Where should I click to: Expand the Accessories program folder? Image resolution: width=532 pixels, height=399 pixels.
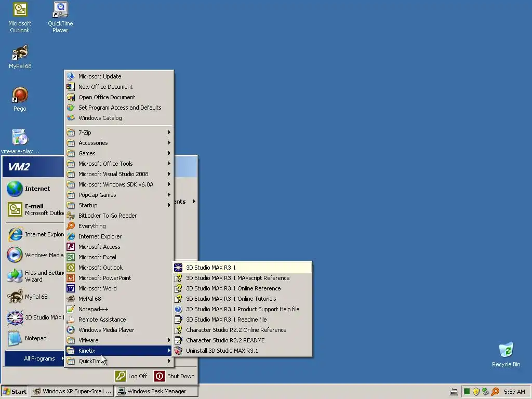tap(119, 143)
